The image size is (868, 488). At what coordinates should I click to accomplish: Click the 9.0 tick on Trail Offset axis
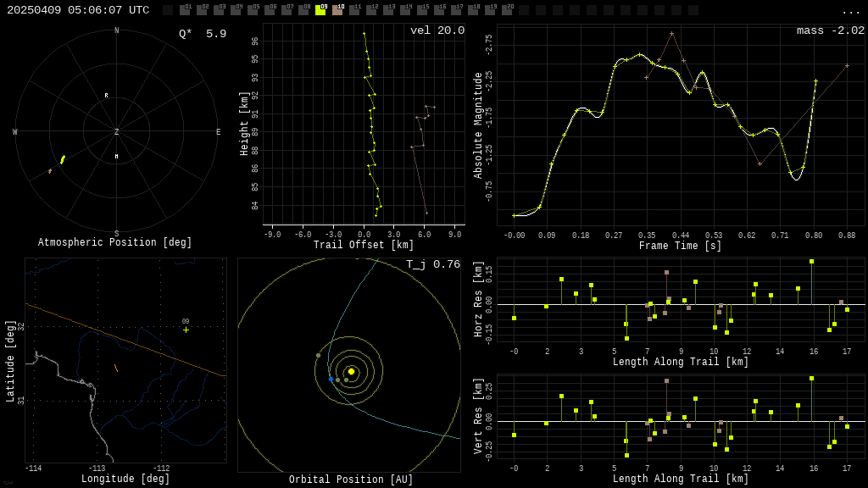click(x=455, y=235)
